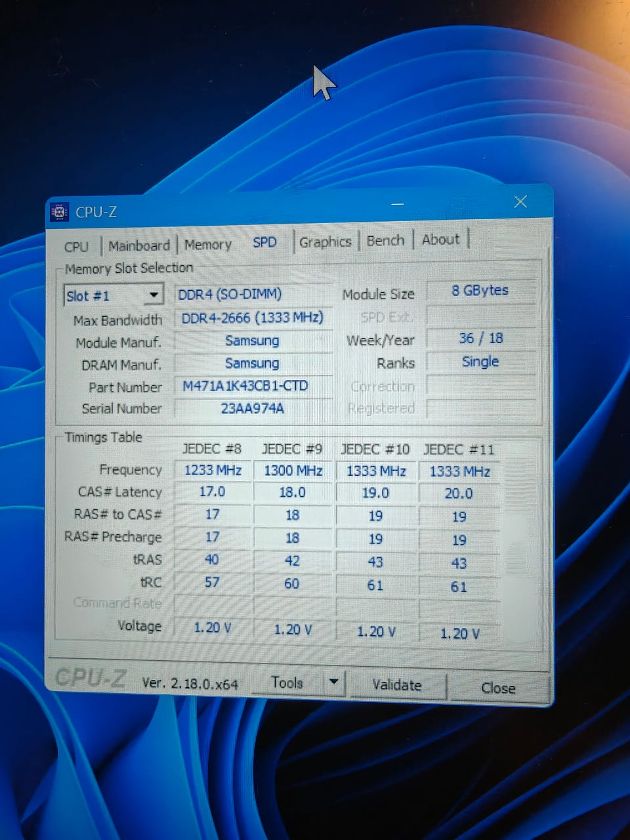Screen dimensions: 630x840
Task: Click the JEDEC #11 1333 MHz frequency cell
Action: pos(459,472)
